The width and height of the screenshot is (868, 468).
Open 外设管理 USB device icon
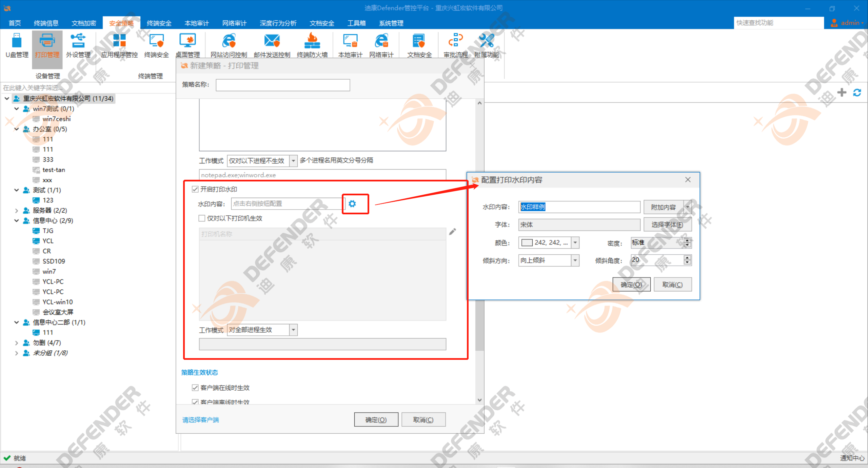coord(78,46)
